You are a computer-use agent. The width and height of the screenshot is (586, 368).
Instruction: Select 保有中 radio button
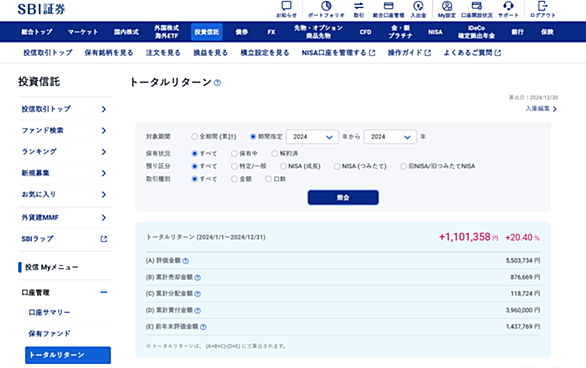click(234, 154)
